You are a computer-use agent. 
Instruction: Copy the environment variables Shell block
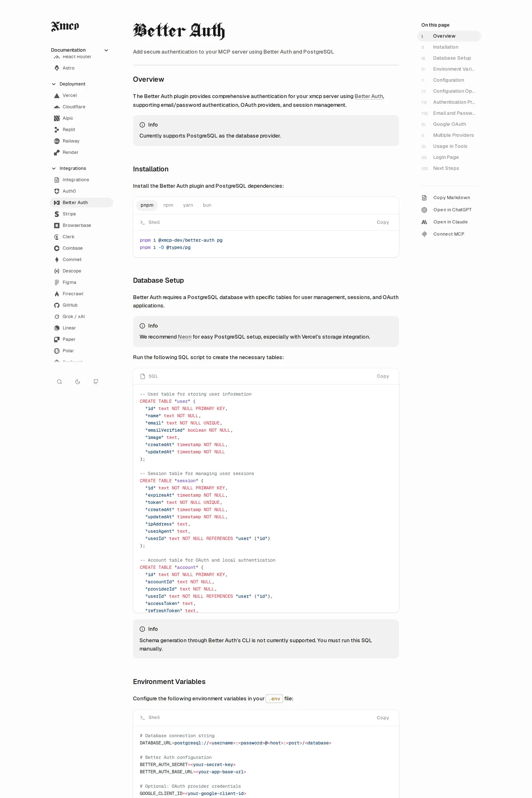point(383,718)
